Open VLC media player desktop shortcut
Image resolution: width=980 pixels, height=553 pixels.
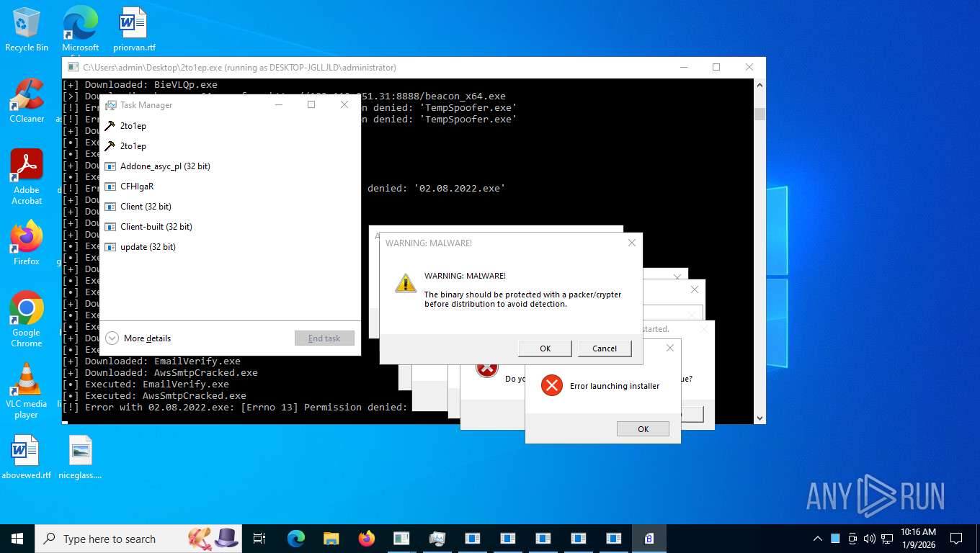coord(27,390)
